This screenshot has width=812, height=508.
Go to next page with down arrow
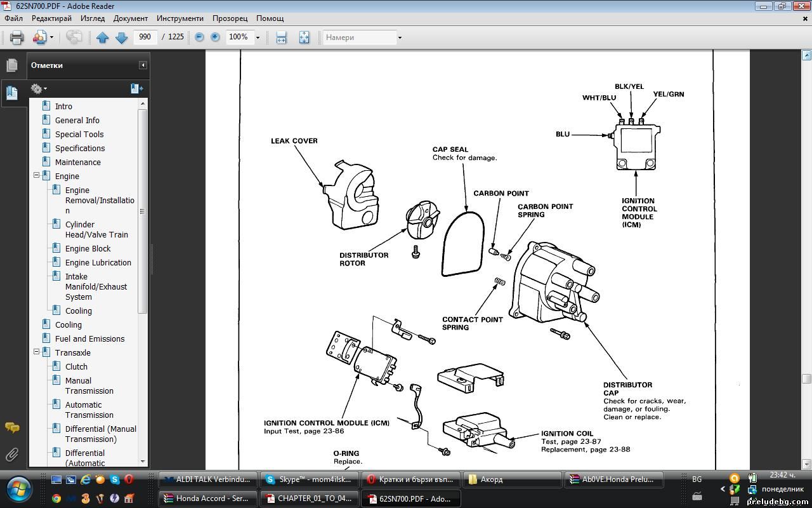pos(121,37)
